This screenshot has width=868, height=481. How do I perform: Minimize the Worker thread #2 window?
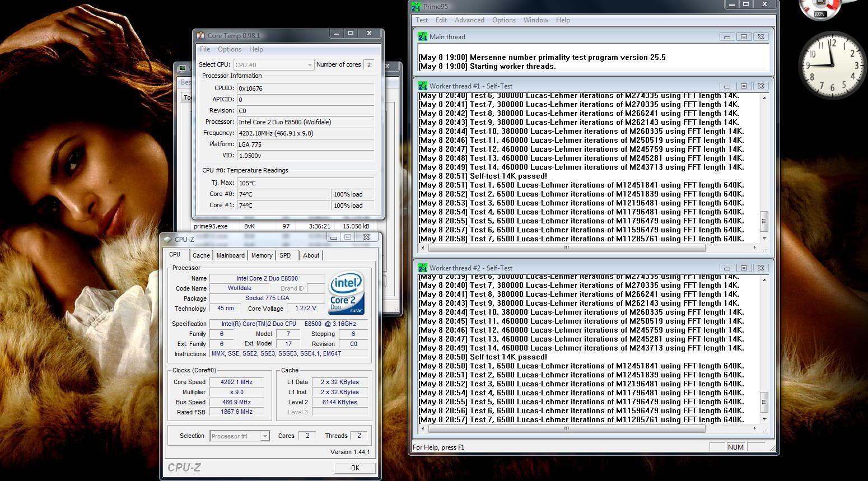coord(727,268)
